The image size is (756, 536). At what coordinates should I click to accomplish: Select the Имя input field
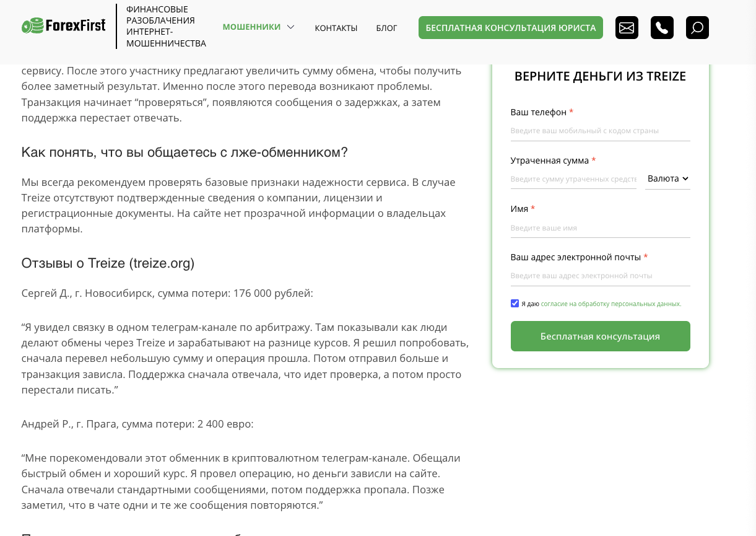[x=599, y=228]
